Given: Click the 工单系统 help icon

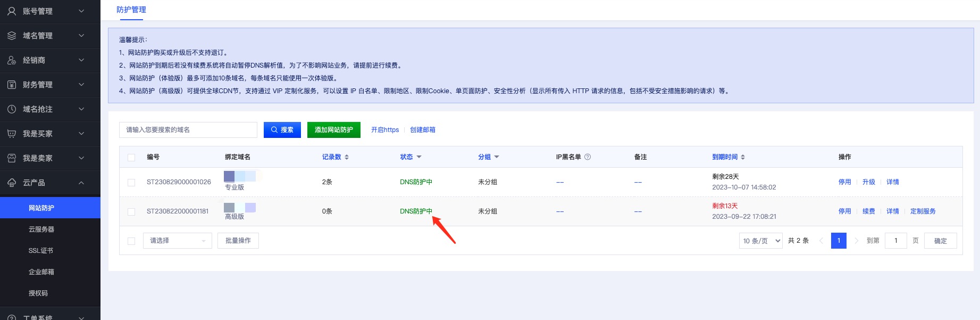Looking at the screenshot, I should point(12,317).
